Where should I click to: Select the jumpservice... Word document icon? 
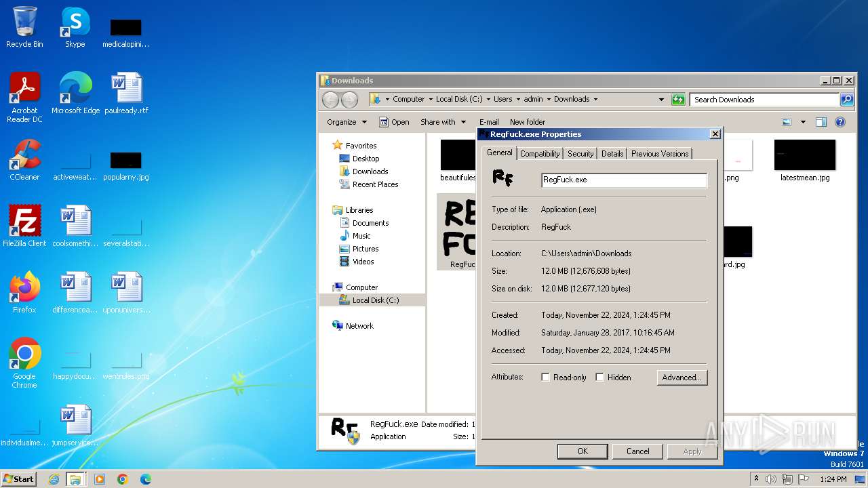(75, 426)
